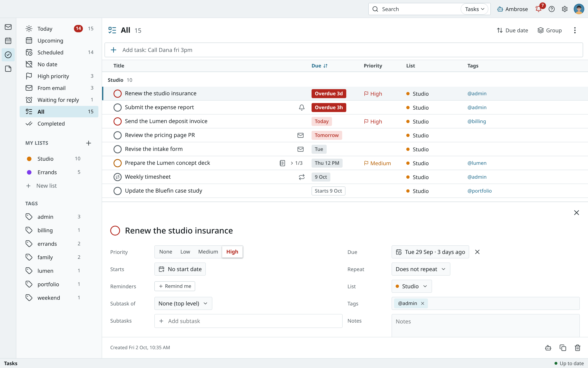This screenshot has width=588, height=368.
Task: Close the task details panel
Action: [x=576, y=212]
